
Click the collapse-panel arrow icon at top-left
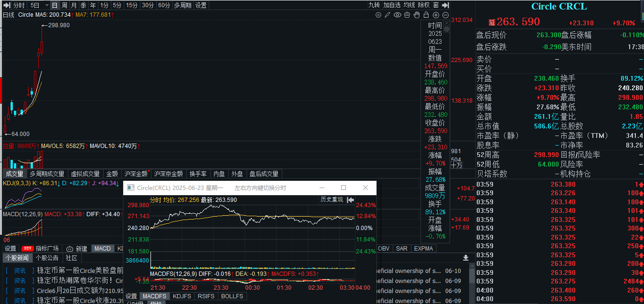[x=6, y=5]
